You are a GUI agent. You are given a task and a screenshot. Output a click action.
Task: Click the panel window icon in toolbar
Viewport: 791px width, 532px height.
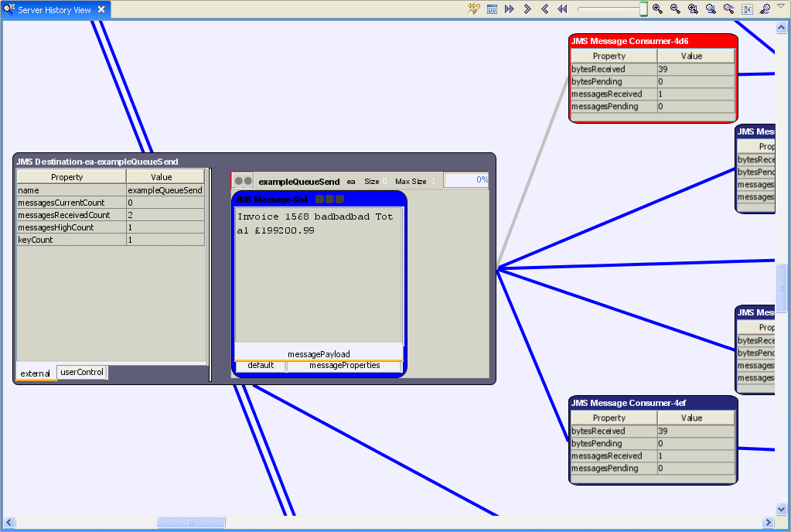tap(492, 9)
